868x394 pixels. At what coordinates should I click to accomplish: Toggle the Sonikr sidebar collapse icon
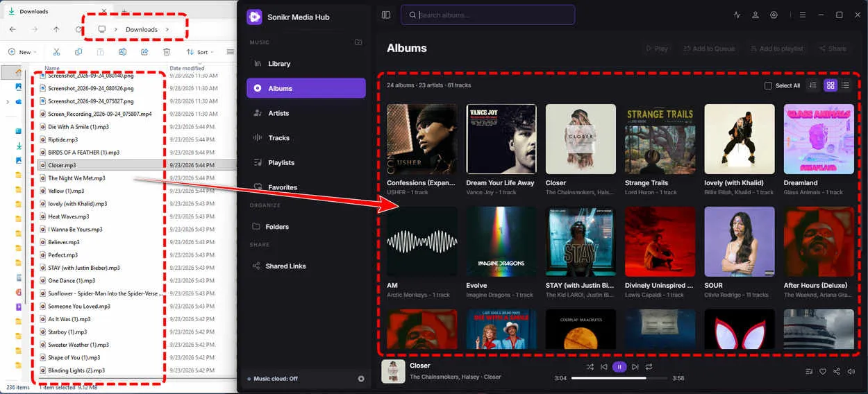tap(386, 15)
